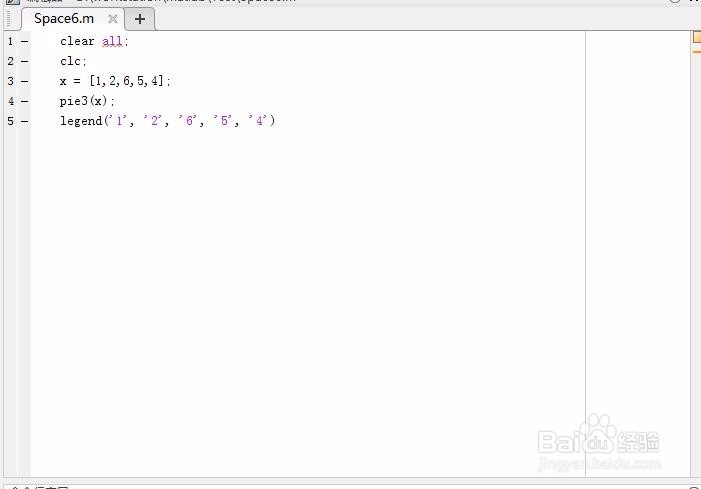The image size is (701, 489).
Task: Click 'clear' command text on line 1
Action: point(77,41)
